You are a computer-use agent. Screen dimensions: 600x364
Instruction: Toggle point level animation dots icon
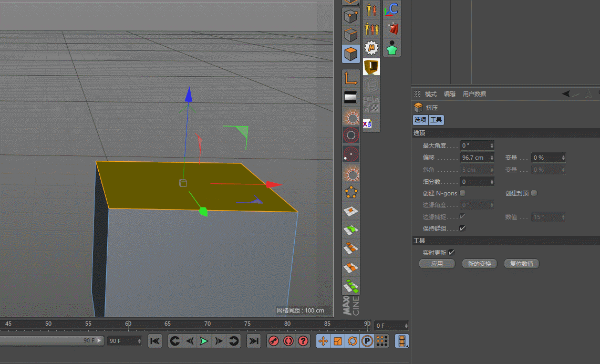tap(382, 341)
